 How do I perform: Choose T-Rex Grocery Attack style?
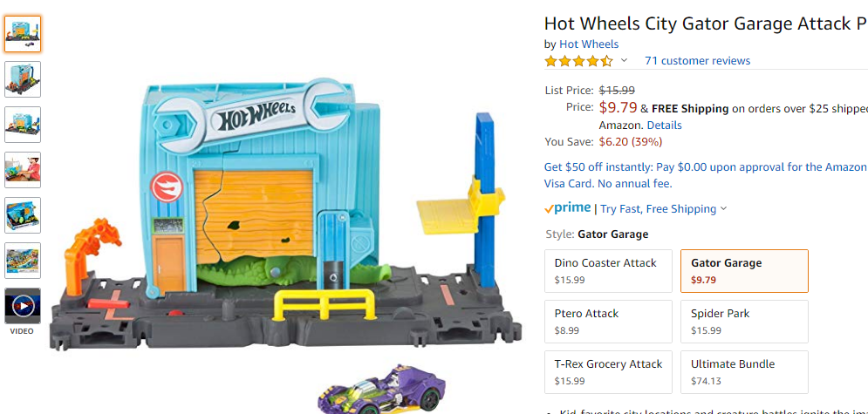click(608, 372)
